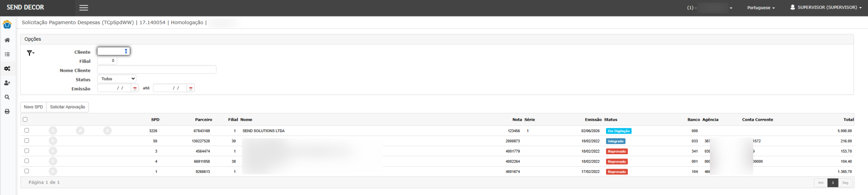Focus the Cliente input field
This screenshot has width=868, height=195.
(114, 51)
